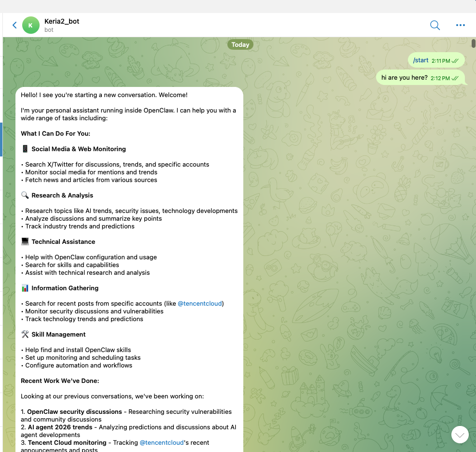Image resolution: width=476 pixels, height=452 pixels.
Task: Go back using the left arrow
Action: [14, 25]
